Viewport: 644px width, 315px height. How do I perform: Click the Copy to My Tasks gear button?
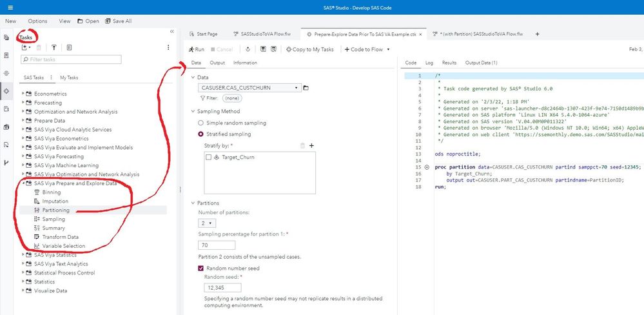click(x=310, y=49)
